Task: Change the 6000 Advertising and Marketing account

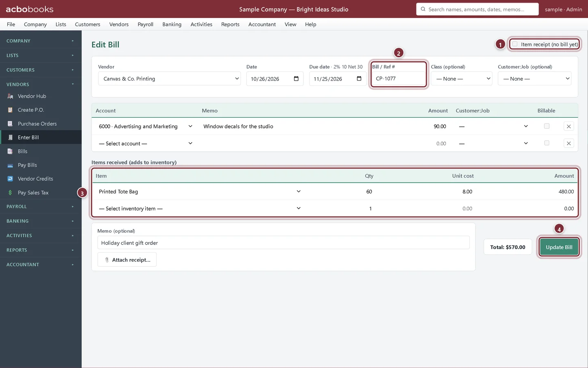Action: [x=145, y=126]
